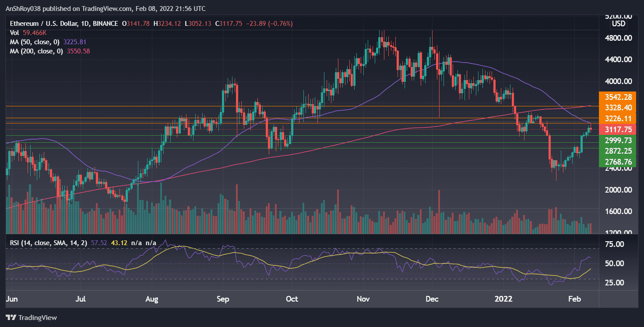Screen dimensions: 644x327
Task: Click the Ethereum / U.S. Dollar symbol name
Action: (44, 24)
